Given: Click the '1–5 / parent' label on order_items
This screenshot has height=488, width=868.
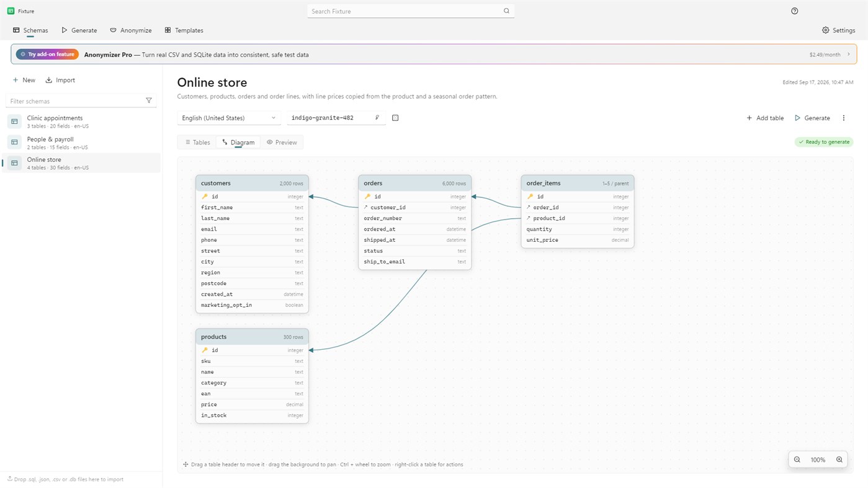Looking at the screenshot, I should pos(615,184).
